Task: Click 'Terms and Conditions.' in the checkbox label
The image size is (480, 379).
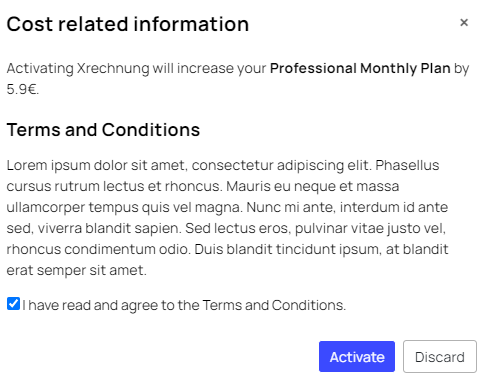Action: (274, 305)
